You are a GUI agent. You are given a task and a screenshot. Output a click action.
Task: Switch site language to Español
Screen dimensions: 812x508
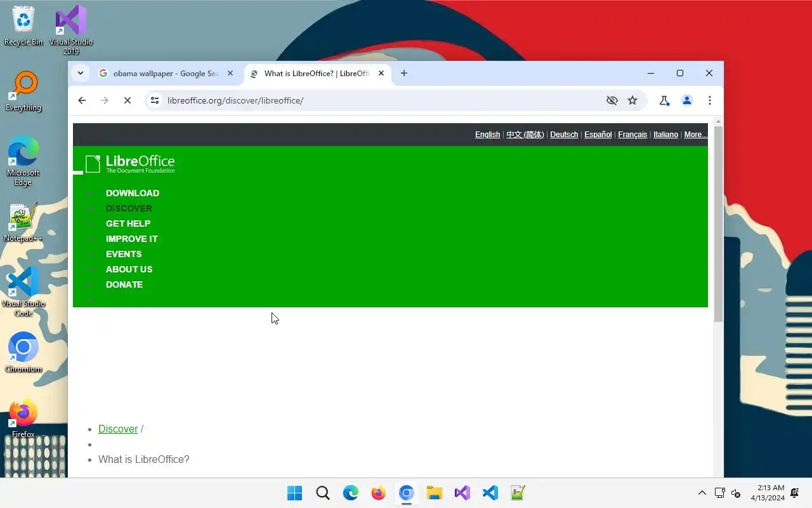598,135
